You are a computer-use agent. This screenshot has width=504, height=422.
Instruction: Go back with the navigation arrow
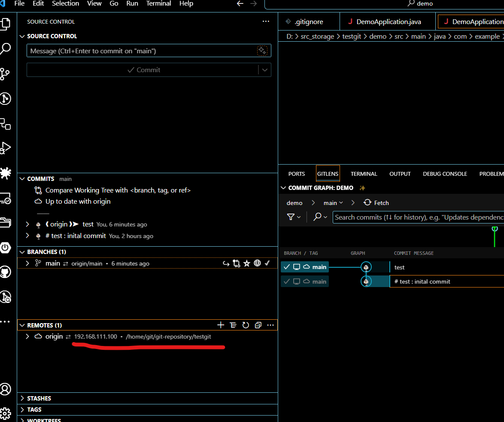240,3
